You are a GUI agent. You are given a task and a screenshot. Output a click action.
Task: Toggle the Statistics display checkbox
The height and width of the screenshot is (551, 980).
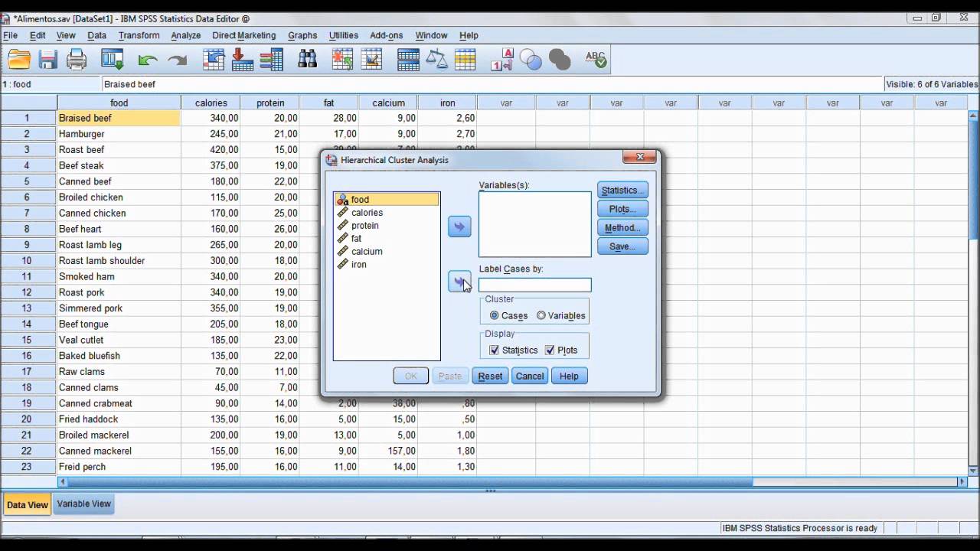click(x=494, y=350)
